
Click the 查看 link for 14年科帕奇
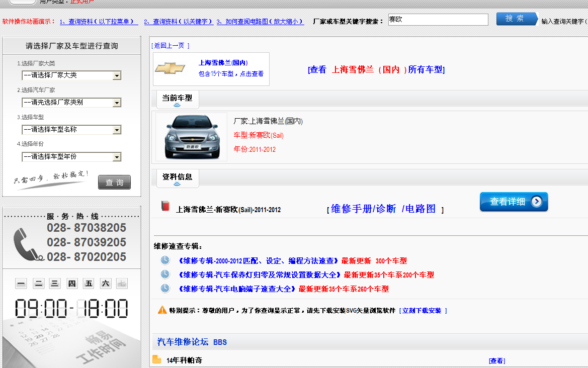click(497, 360)
